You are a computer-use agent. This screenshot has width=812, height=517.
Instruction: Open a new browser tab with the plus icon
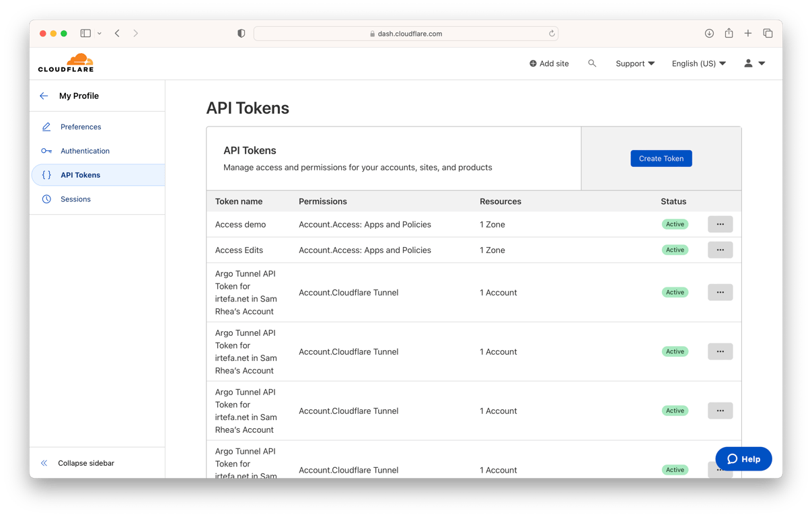(x=747, y=32)
